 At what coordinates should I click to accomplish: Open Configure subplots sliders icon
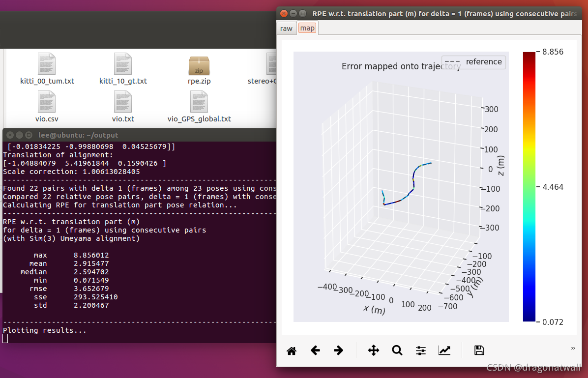point(421,350)
